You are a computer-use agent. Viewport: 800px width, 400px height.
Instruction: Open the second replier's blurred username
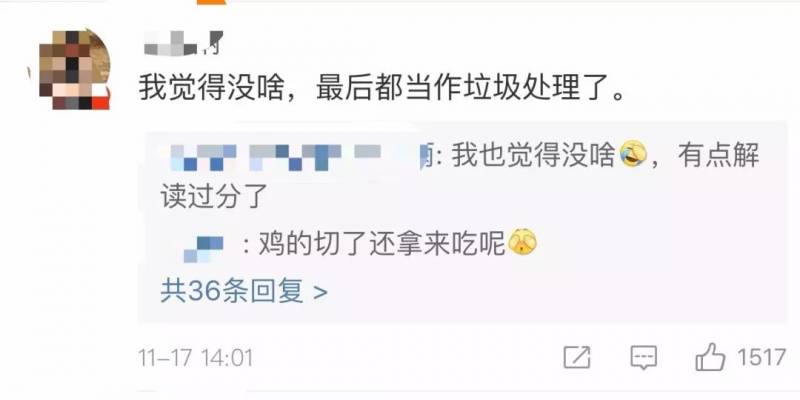[203, 248]
